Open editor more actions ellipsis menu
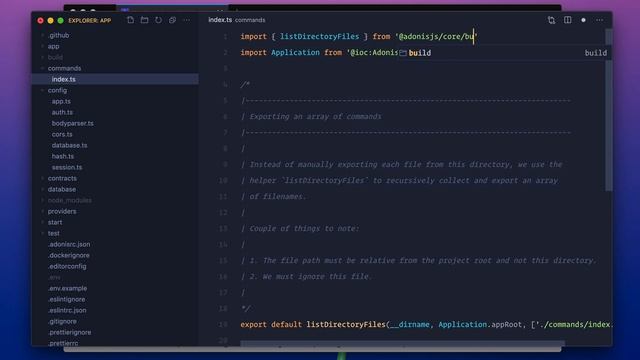This screenshot has height=360, width=640. pos(599,20)
